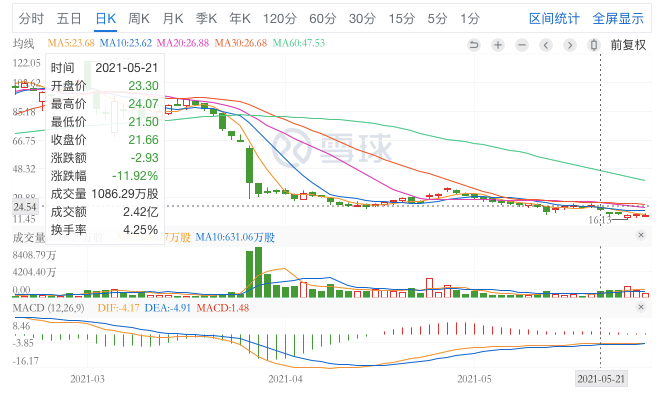668x394 pixels.
Task: Switch to the 分时 tab
Action: (x=31, y=19)
